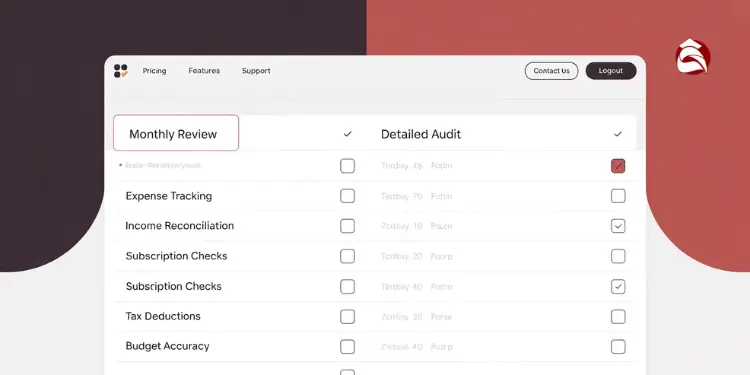Uncheck Detailed Audit box in Income Reconciliation row
Screen dimensions: 750x375
tap(618, 226)
